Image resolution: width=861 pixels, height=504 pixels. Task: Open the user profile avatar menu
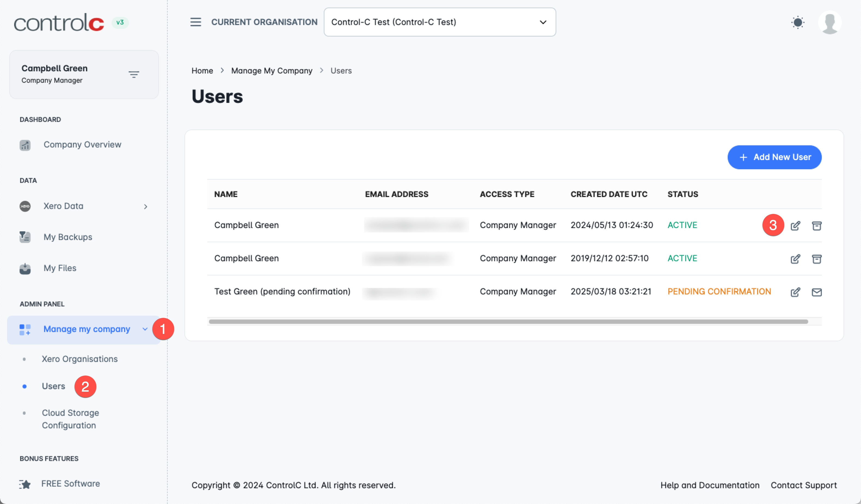(829, 23)
